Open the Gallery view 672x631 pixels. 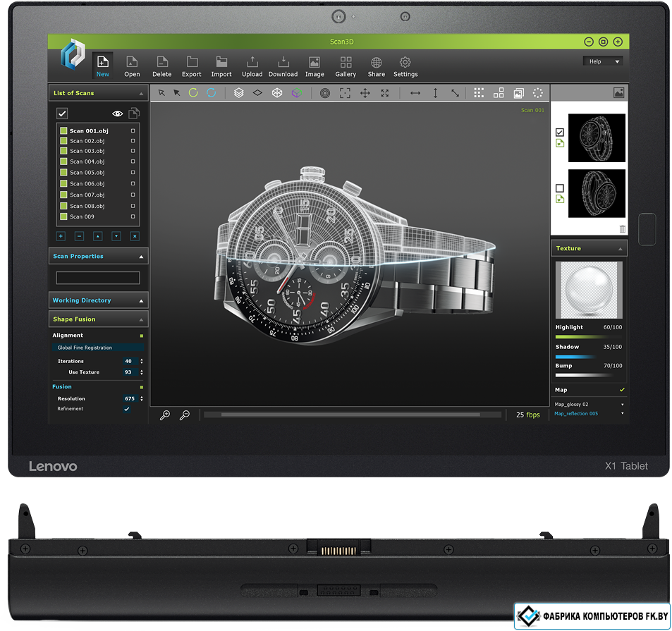pos(346,66)
